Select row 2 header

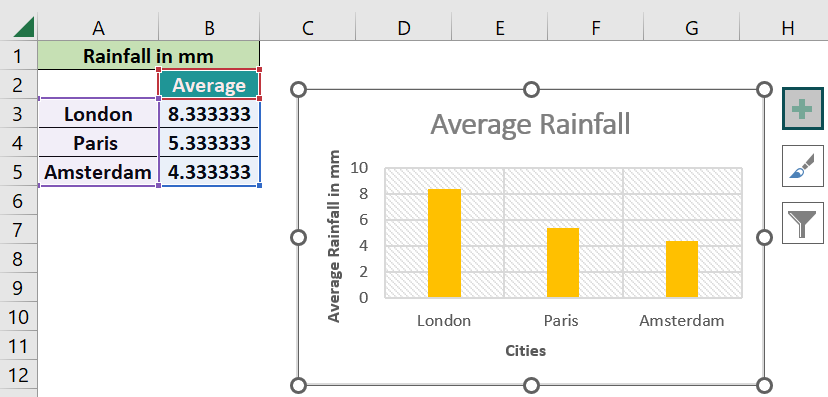pyautogui.click(x=18, y=84)
